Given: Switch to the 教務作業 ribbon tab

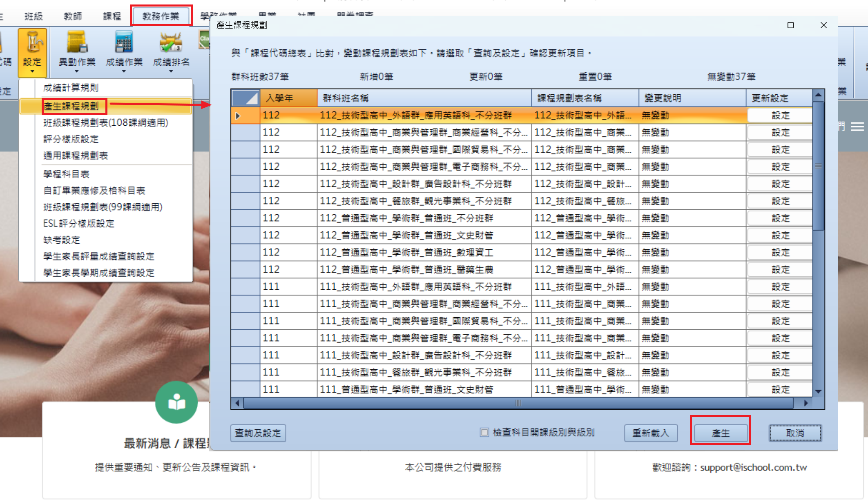Looking at the screenshot, I should tap(161, 16).
